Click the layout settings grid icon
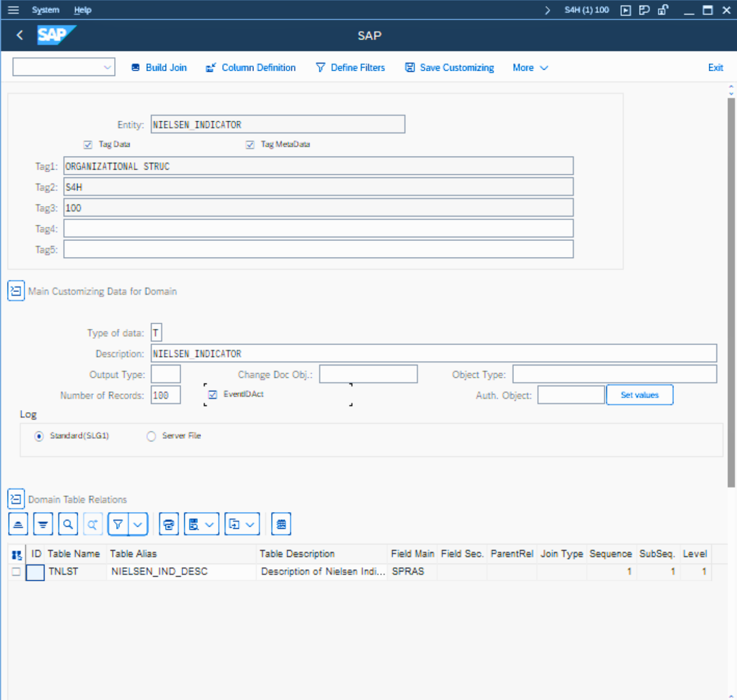Viewport: 737px width, 700px height. [x=281, y=524]
